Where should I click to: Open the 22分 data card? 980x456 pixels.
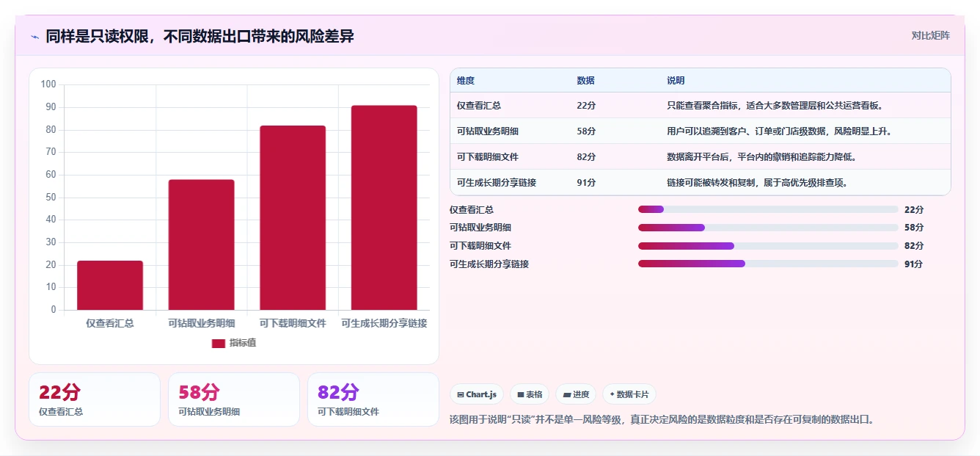click(x=95, y=399)
